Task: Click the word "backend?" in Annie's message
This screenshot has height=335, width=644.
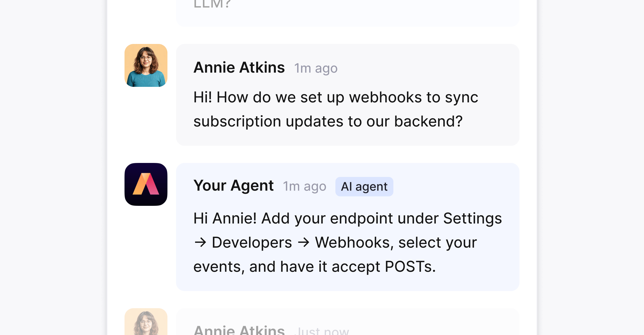Action: (x=428, y=121)
